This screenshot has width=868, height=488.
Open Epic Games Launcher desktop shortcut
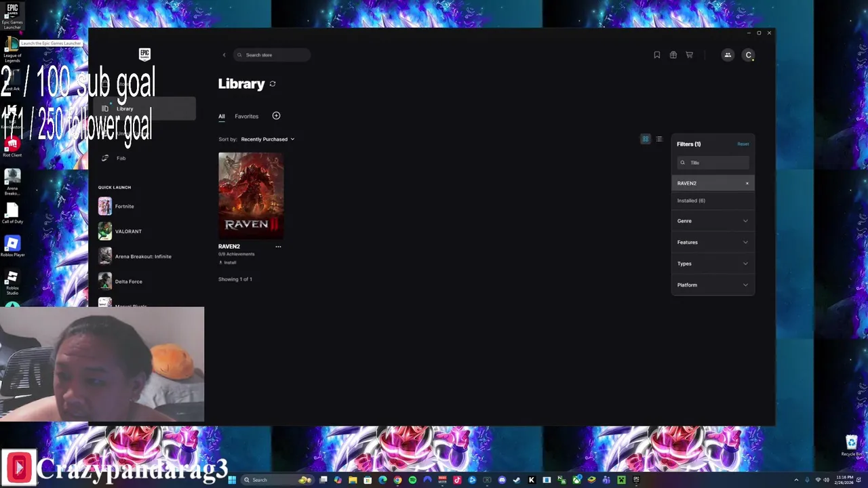point(12,16)
